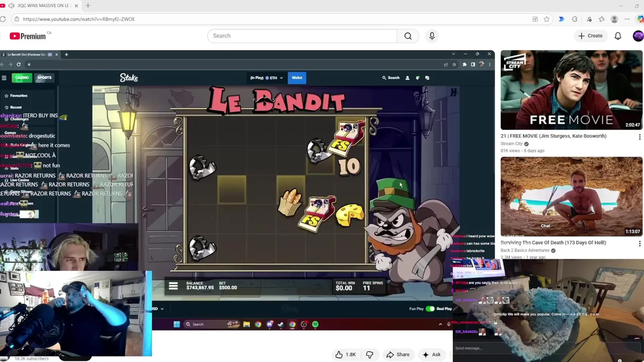
Task: Click the cheese symbol on the slot grid
Action: pos(350,214)
